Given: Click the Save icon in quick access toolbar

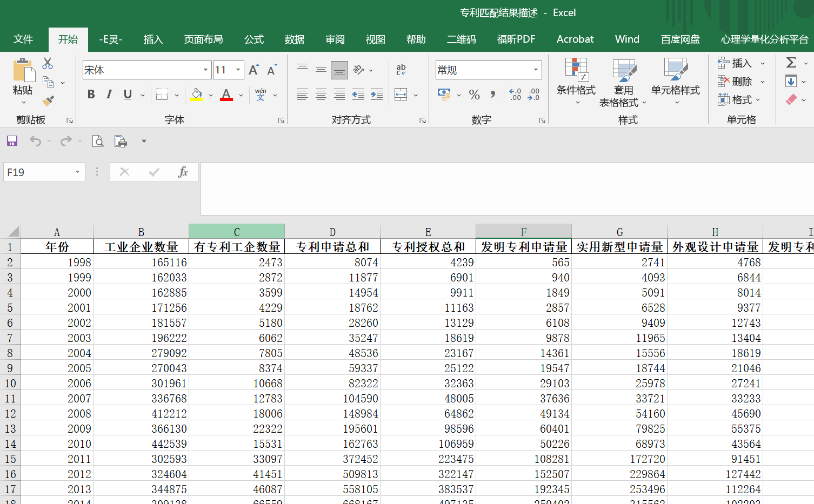Looking at the screenshot, I should pyautogui.click(x=12, y=141).
